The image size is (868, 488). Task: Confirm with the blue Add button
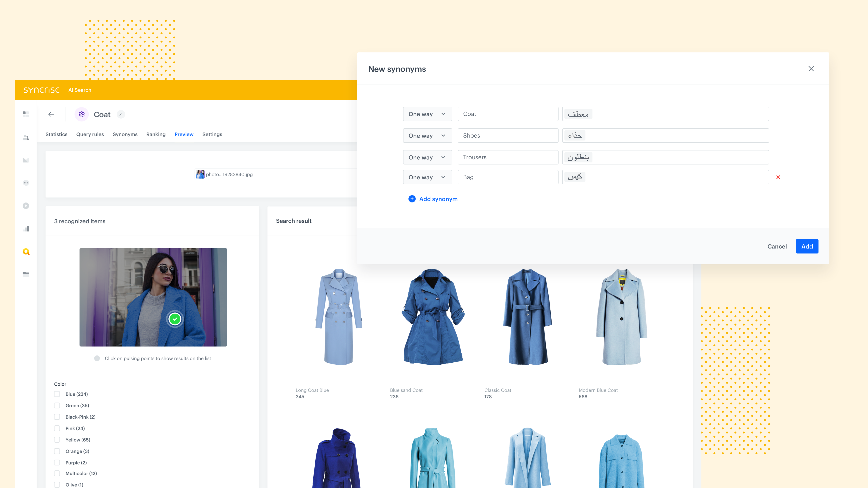coord(807,246)
